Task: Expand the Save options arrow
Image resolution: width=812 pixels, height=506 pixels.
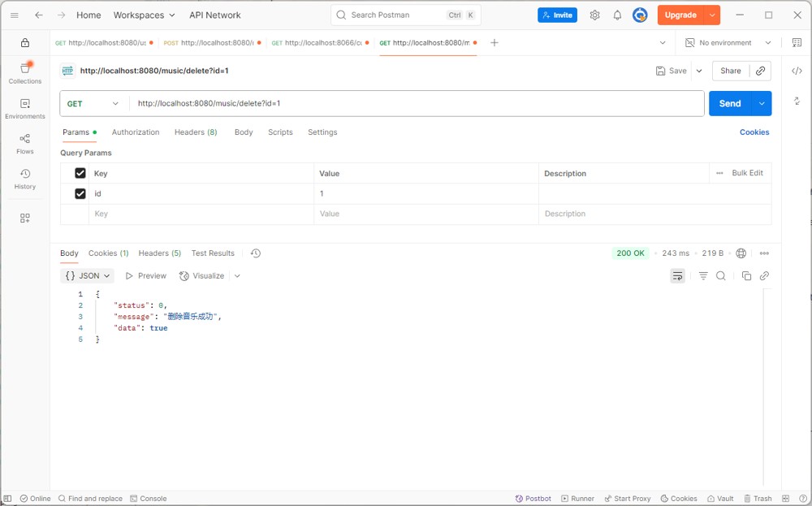Action: pyautogui.click(x=699, y=71)
